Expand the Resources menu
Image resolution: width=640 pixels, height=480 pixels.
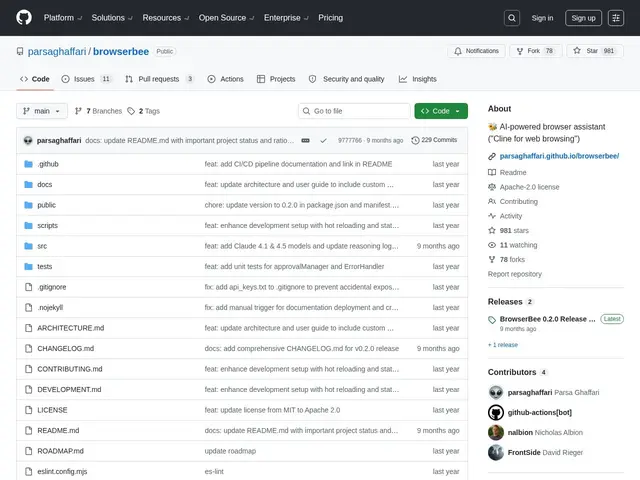pos(166,18)
